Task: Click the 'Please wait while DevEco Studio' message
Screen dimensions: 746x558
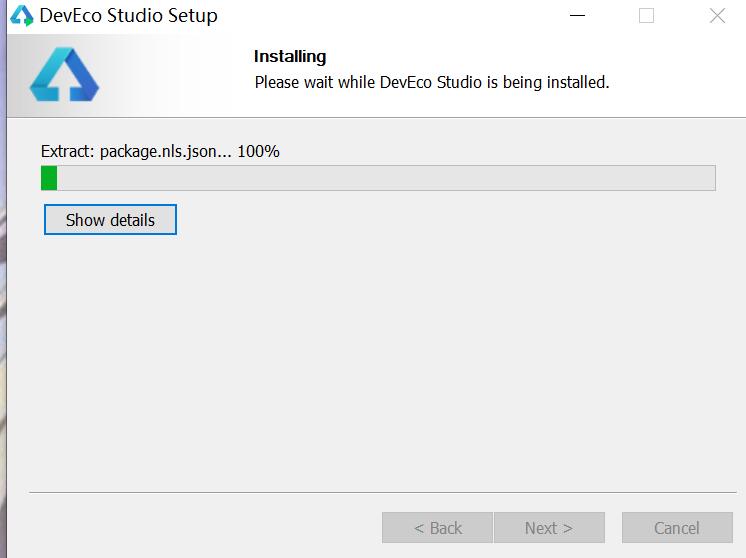Action: [x=431, y=82]
